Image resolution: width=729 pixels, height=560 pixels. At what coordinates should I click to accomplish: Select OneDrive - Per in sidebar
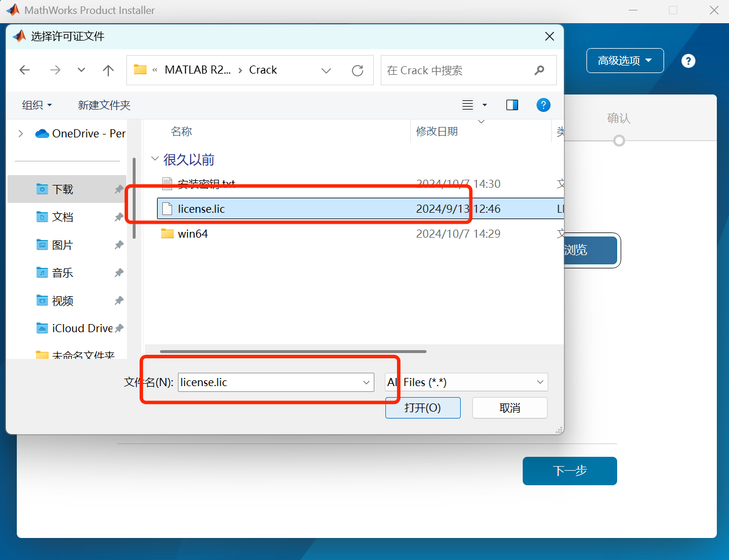(81, 133)
